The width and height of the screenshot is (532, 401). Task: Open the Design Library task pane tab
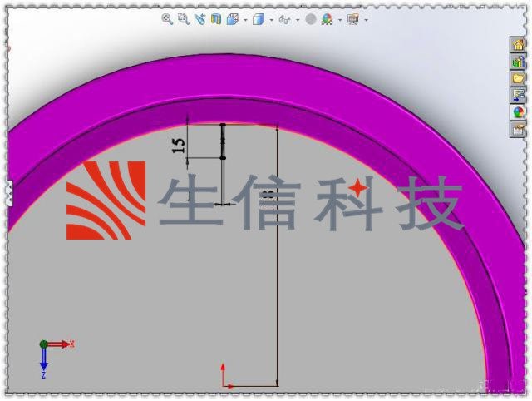point(518,62)
